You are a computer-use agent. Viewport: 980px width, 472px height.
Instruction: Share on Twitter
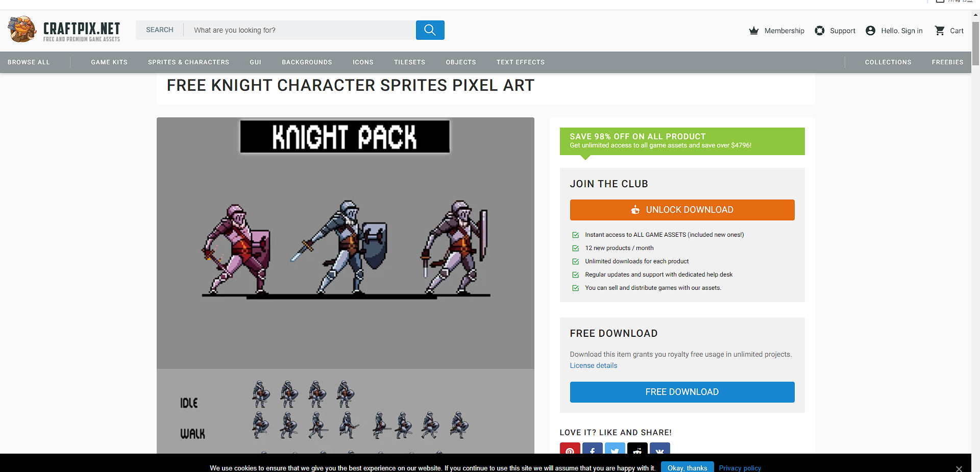pyautogui.click(x=615, y=449)
